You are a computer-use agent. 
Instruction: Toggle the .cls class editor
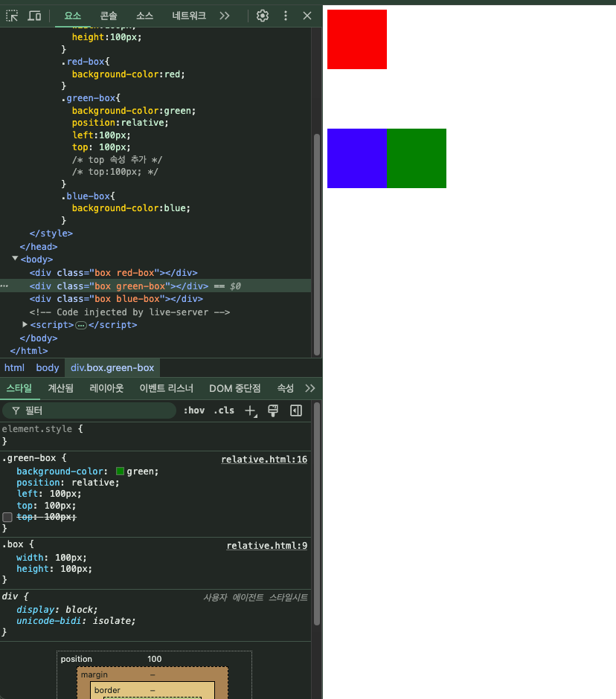tap(224, 410)
